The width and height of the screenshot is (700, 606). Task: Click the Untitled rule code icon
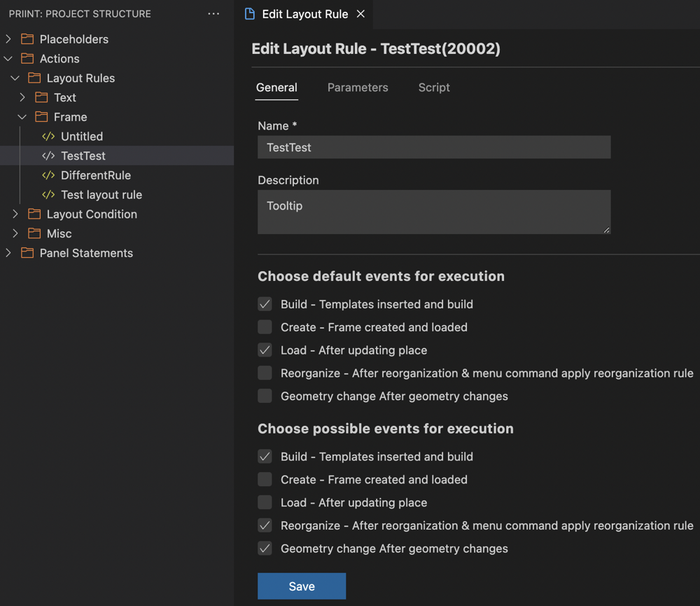click(48, 137)
